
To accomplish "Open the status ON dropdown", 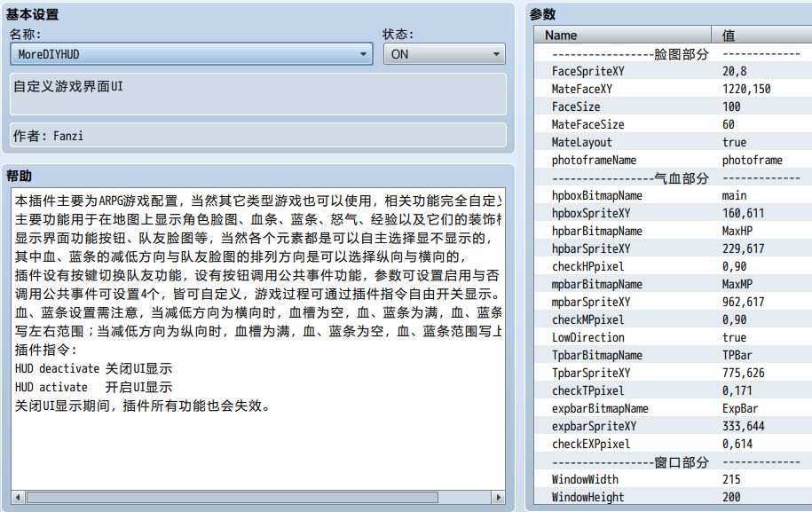I will pyautogui.click(x=444, y=54).
